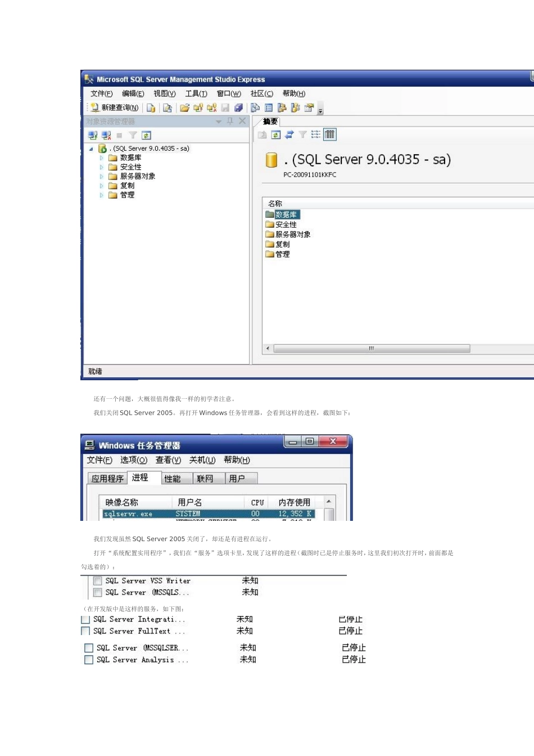Image resolution: width=534 pixels, height=756 pixels.
Task: Open the 视图(V) menu
Action: pos(165,93)
